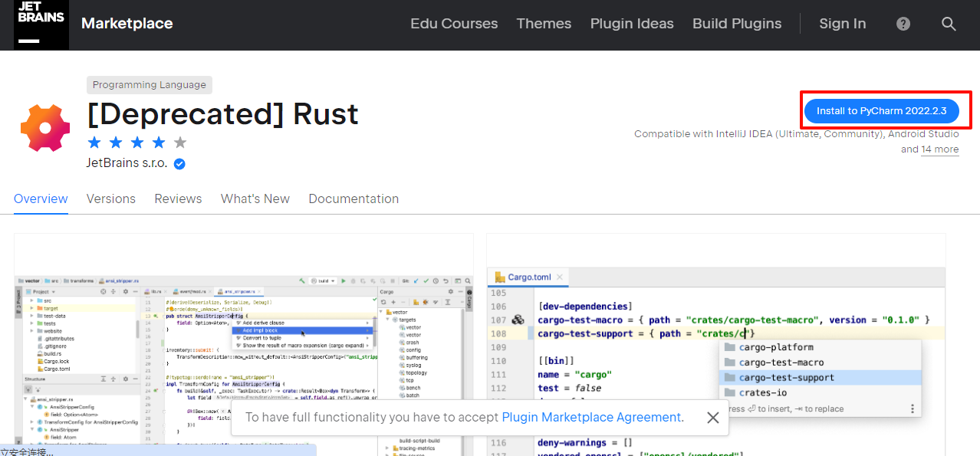Open the Marketplace home link
Viewport: 980px width, 456px height.
[x=127, y=24]
